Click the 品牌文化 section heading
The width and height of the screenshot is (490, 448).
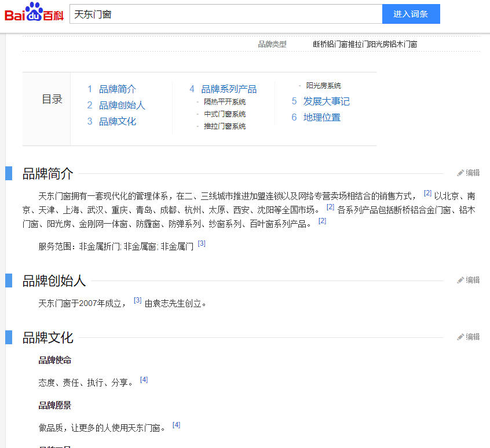point(48,338)
